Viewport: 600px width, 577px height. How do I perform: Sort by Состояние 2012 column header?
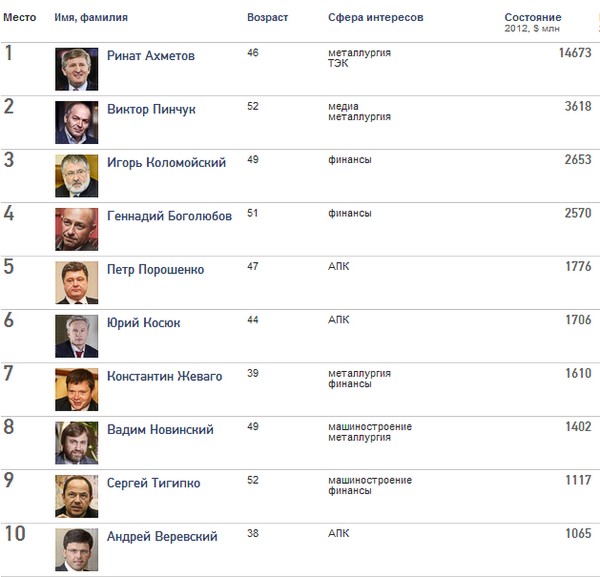(533, 18)
